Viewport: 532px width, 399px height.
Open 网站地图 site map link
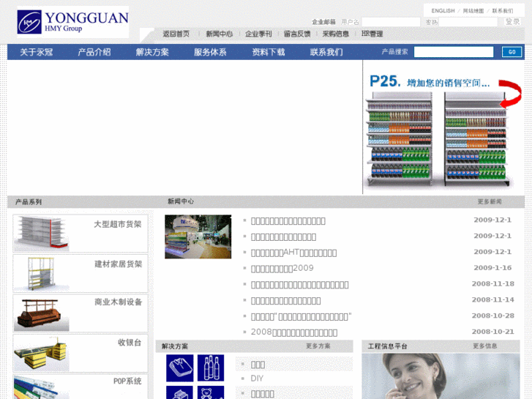point(473,11)
